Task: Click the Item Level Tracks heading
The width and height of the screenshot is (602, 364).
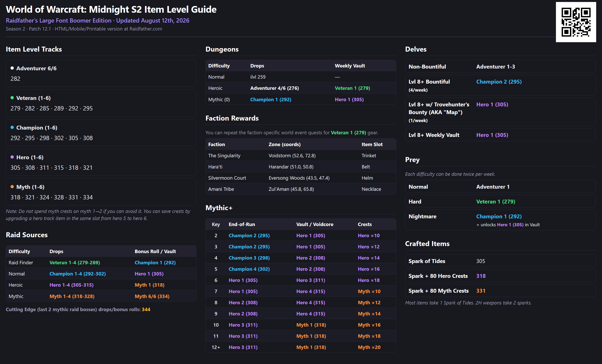Action: [34, 49]
